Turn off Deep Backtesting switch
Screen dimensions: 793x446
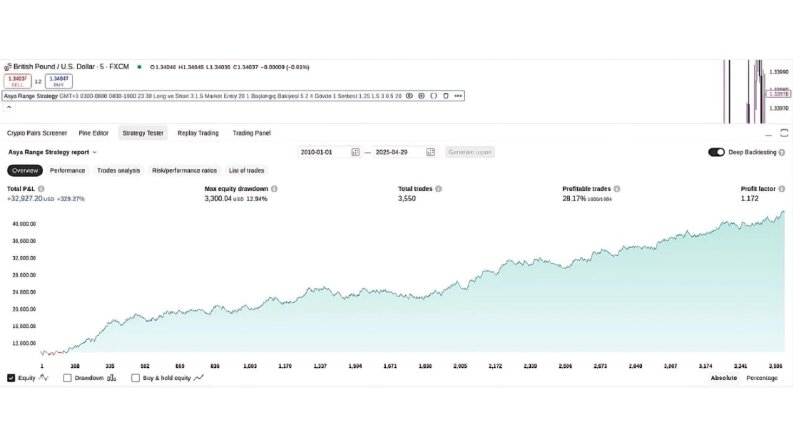point(716,152)
